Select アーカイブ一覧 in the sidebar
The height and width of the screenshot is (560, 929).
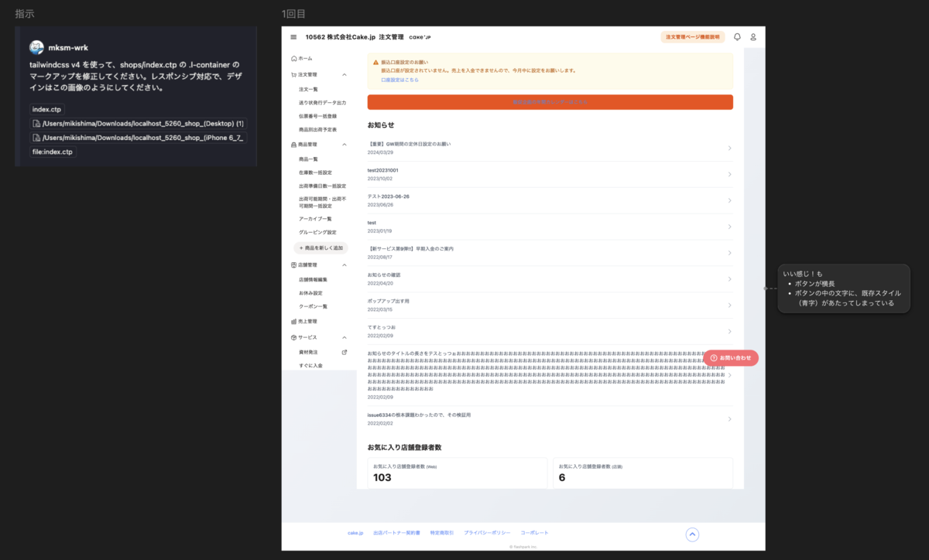[x=315, y=219]
